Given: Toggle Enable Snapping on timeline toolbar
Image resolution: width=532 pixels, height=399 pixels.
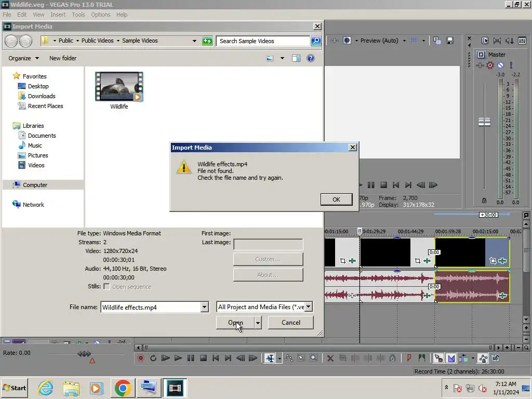Looking at the screenshot, I should 438,358.
